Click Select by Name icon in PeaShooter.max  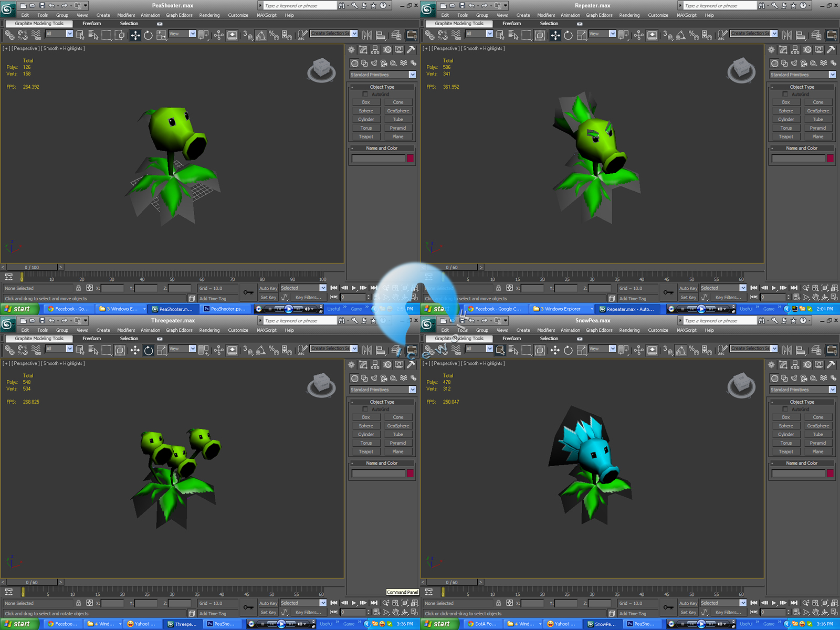click(93, 35)
